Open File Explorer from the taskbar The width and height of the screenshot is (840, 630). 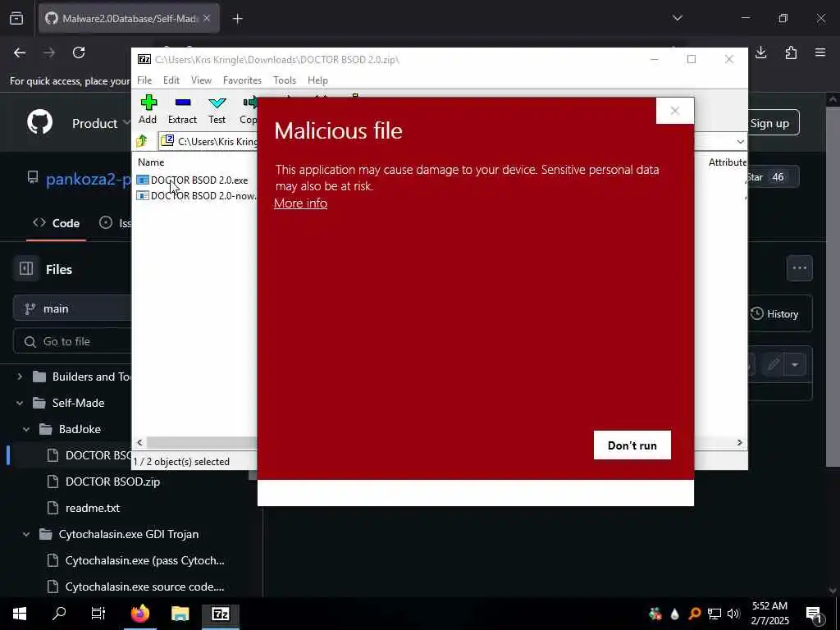pyautogui.click(x=180, y=614)
